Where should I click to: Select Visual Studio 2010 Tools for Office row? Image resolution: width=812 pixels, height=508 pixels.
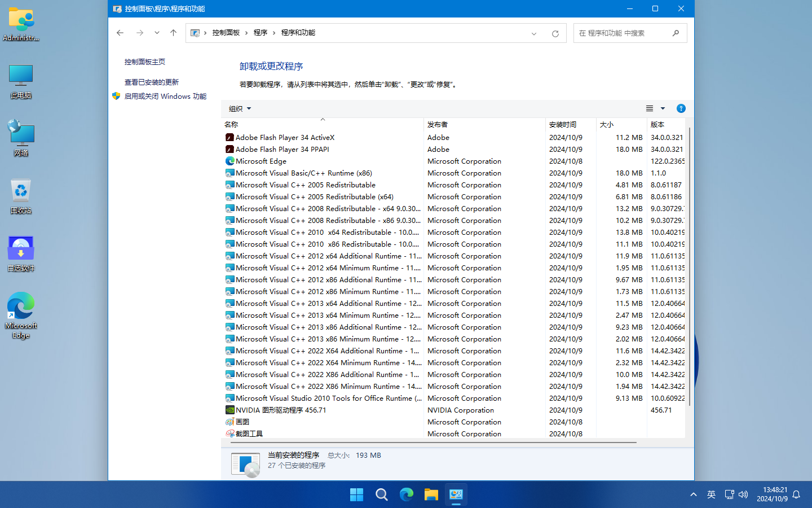point(454,398)
